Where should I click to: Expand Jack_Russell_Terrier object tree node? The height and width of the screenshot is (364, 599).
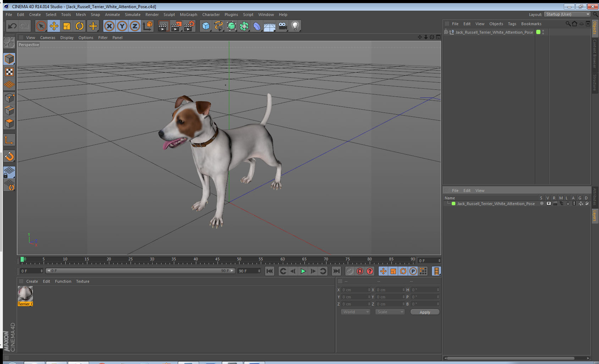(446, 32)
